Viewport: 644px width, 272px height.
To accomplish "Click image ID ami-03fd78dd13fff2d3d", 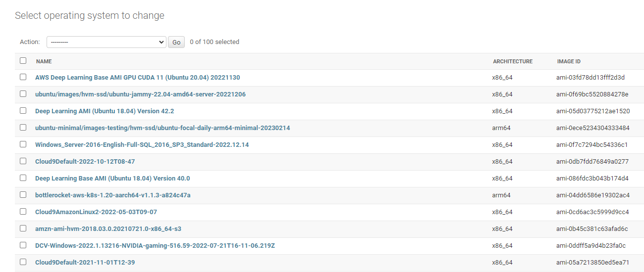I will click(590, 78).
